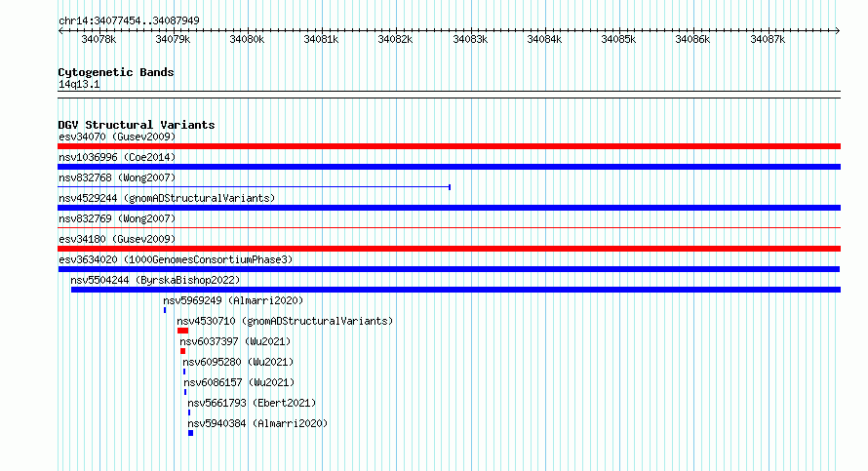This screenshot has height=471, width=868.
Task: Click the 34084k ruler label
Action: point(544,39)
